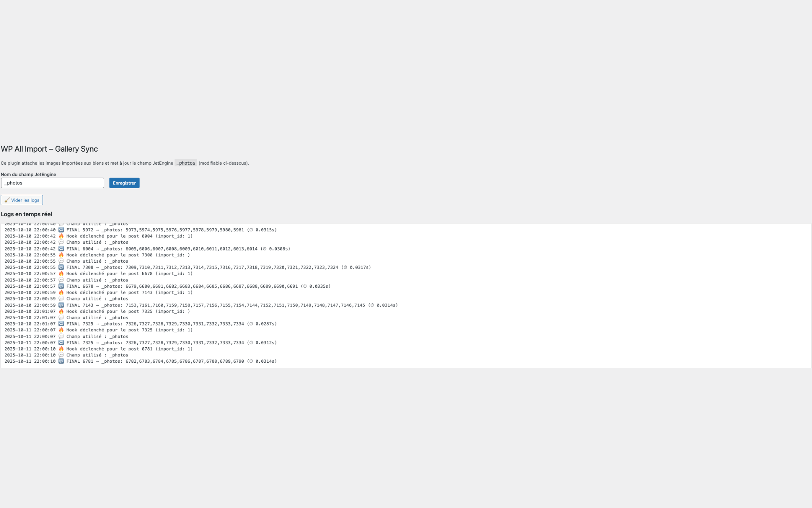
Task: Click the WP All Import – Gallery Sync title
Action: (x=49, y=149)
